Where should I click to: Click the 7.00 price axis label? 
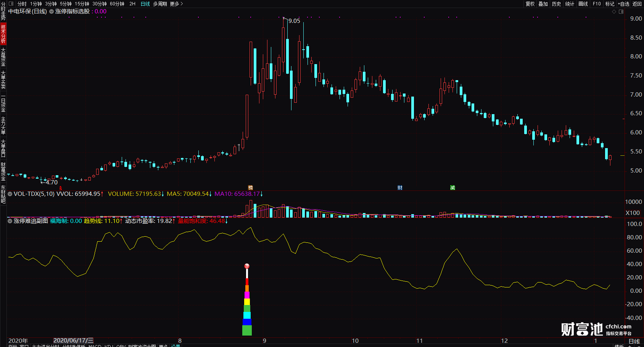[x=636, y=94]
